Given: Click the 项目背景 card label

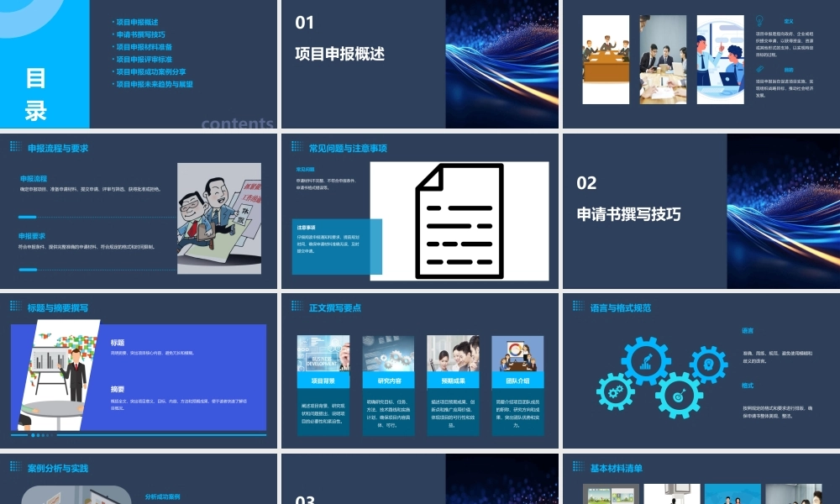Looking at the screenshot, I should (323, 381).
